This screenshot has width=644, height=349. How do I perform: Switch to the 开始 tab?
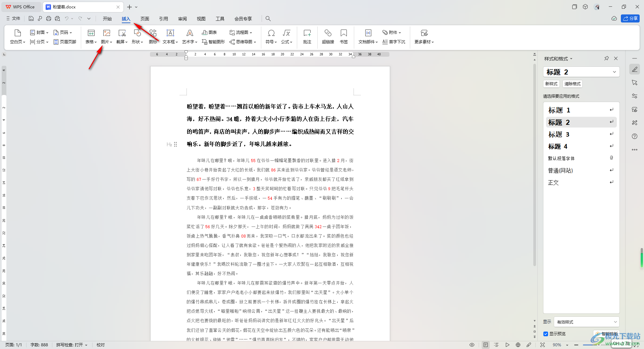(107, 19)
